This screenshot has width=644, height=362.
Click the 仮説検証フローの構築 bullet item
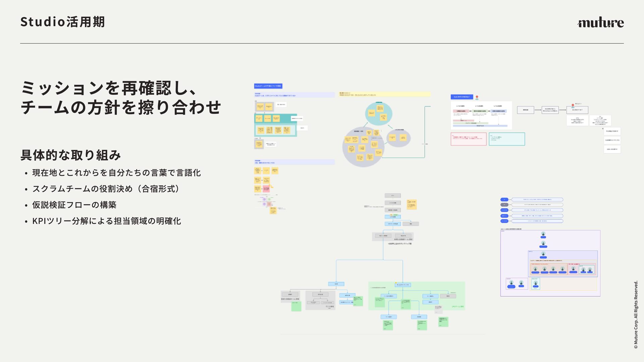coord(74,205)
